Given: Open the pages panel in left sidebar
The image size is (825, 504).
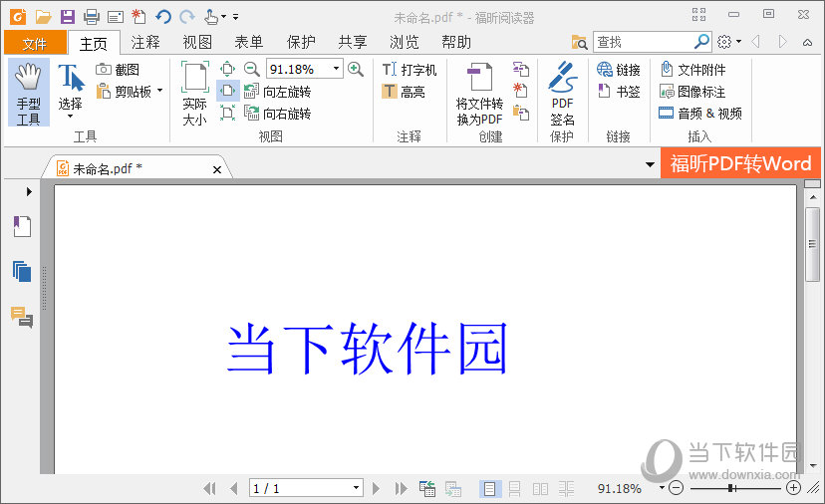Looking at the screenshot, I should pos(22,272).
